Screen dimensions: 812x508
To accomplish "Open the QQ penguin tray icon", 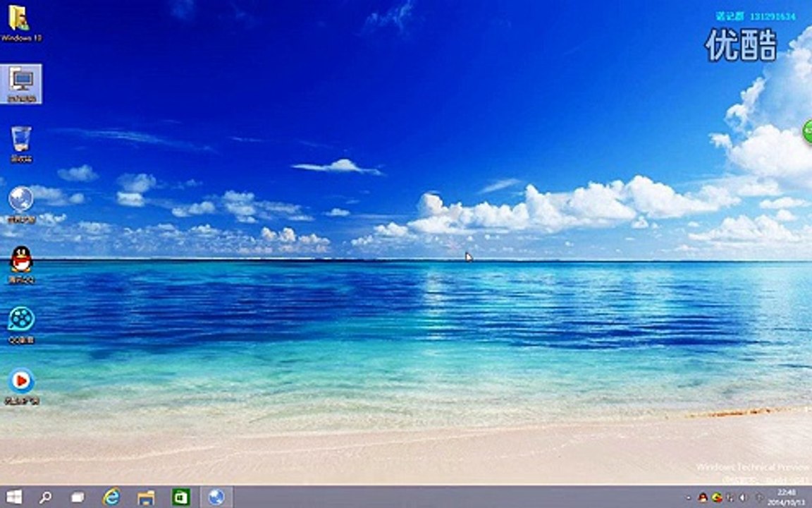I will pyautogui.click(x=703, y=497).
